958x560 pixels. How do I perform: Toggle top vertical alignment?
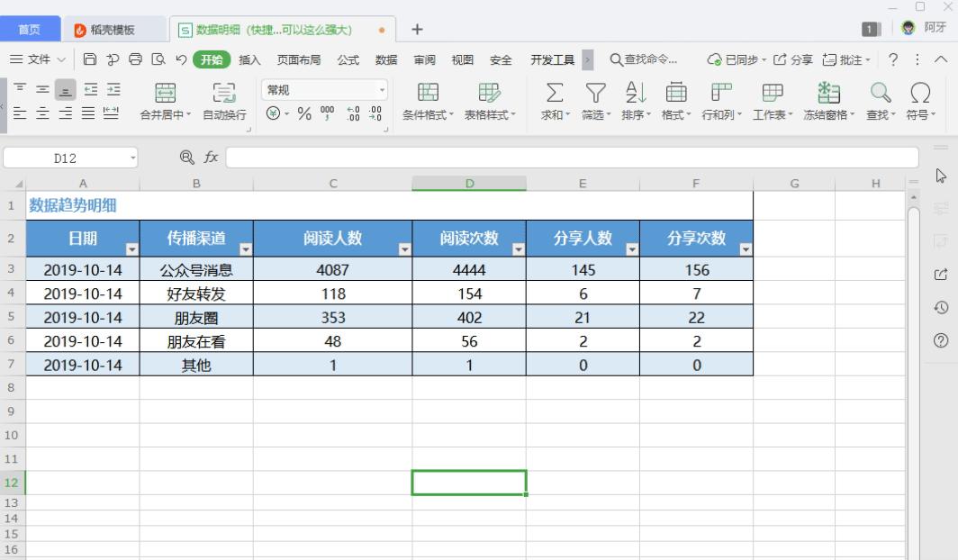pyautogui.click(x=20, y=88)
